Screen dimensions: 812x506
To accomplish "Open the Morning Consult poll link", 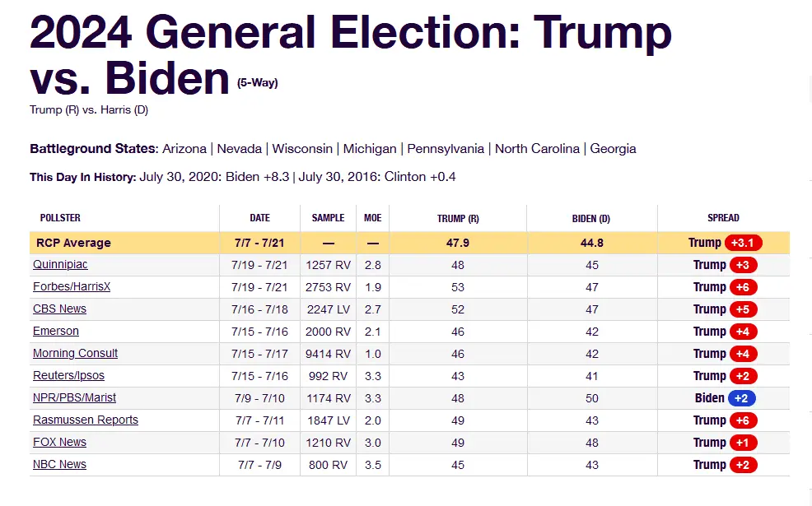I will 75,354.
